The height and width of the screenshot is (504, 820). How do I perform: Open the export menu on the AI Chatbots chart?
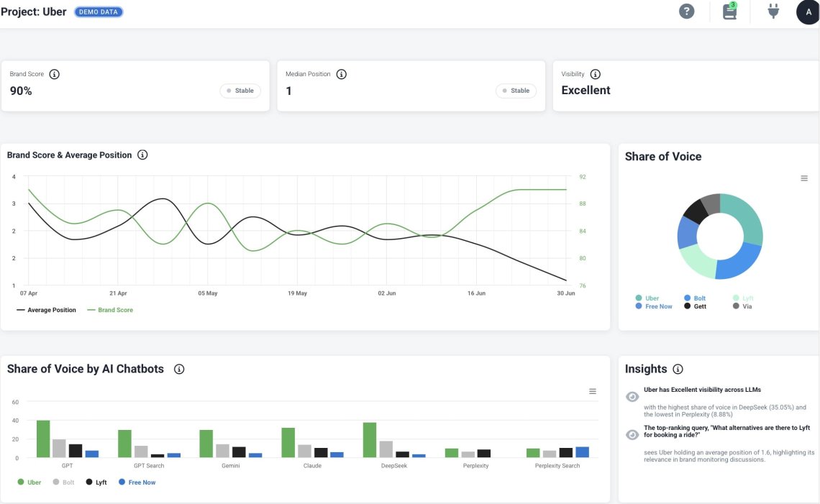tap(593, 391)
